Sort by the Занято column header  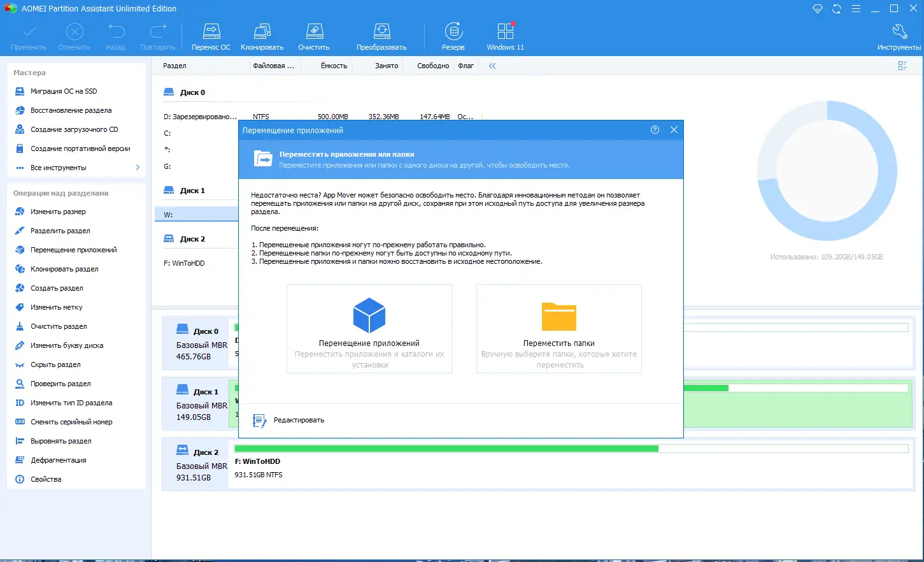(387, 66)
